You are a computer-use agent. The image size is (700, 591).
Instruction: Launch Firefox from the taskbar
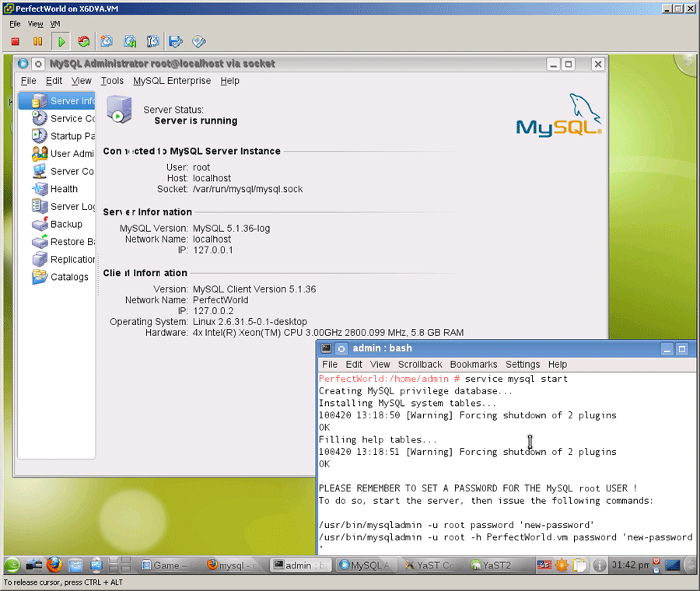coord(54,565)
